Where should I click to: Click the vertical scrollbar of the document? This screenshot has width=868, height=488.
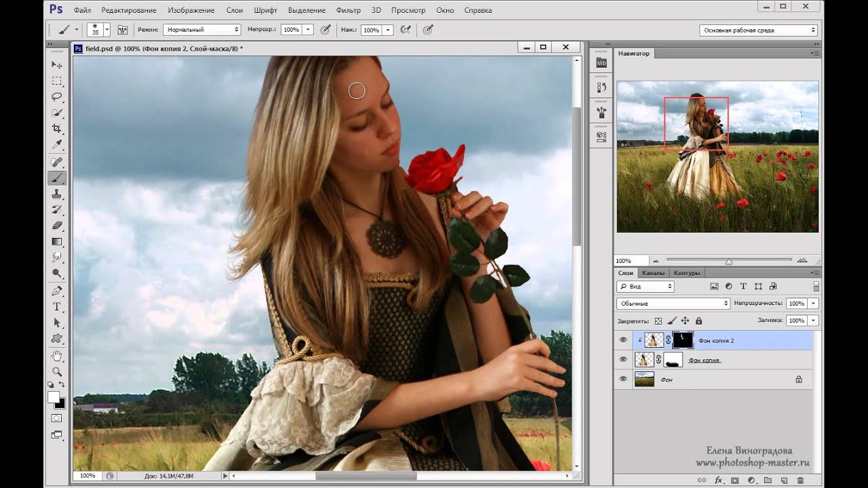coord(576,176)
